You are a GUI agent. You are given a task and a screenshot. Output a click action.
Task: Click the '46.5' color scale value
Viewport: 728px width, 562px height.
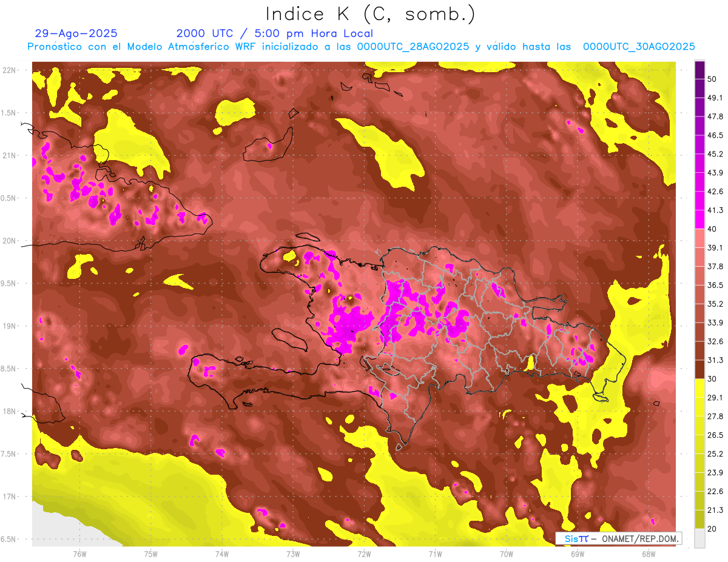[715, 136]
